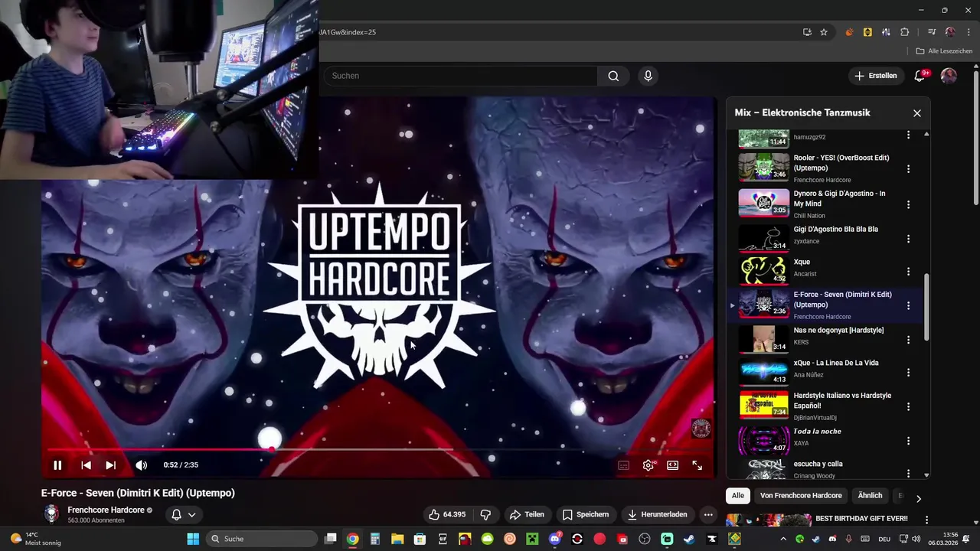Select Gigi D'Agostino Bla Bla Bla title
The width and height of the screenshot is (980, 551).
(835, 229)
